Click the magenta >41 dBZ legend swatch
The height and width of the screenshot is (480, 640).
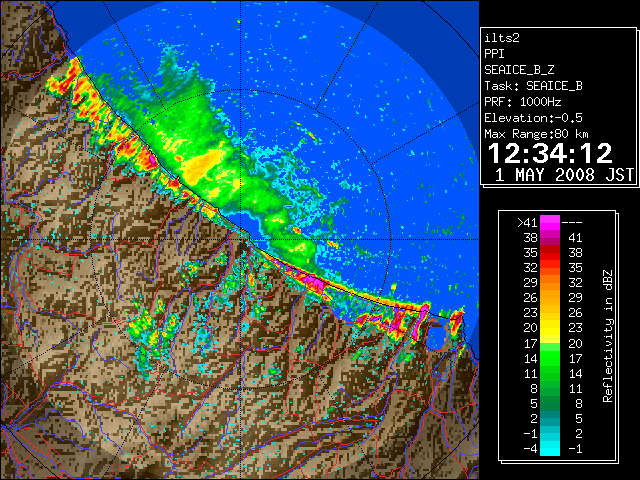pyautogui.click(x=550, y=222)
